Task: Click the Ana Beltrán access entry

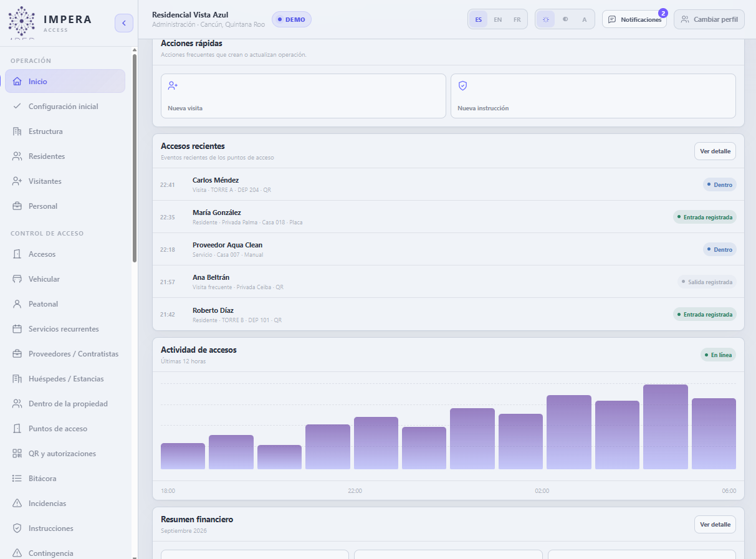Action: (x=448, y=282)
